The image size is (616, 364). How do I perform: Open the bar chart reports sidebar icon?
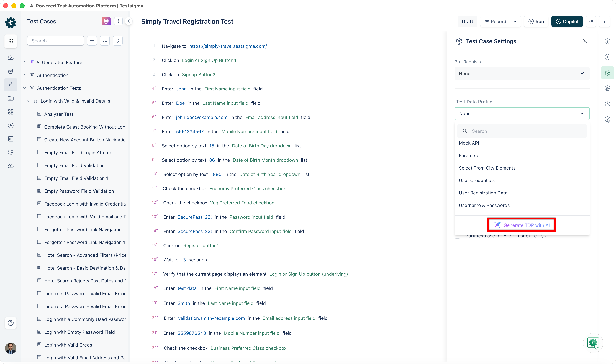click(11, 139)
